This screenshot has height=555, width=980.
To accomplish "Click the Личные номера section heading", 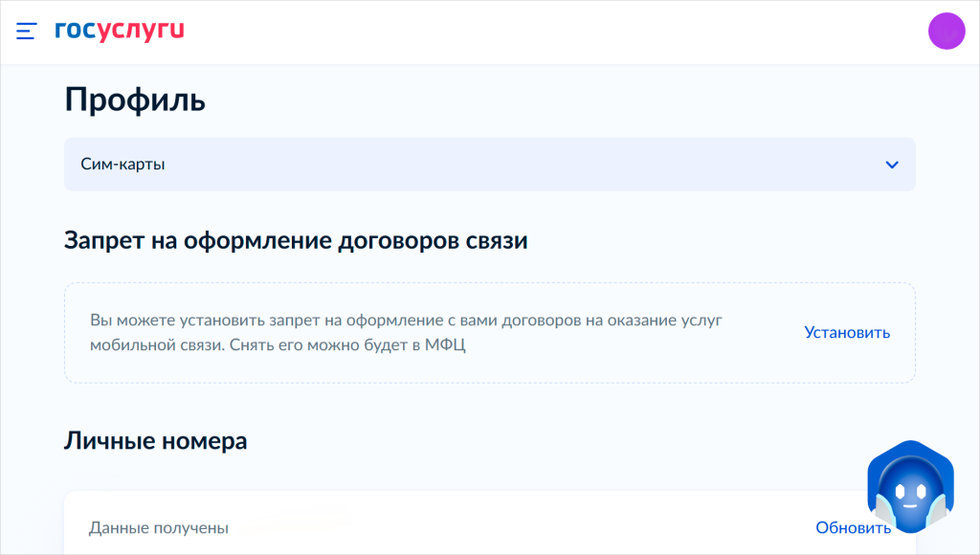I will [156, 441].
